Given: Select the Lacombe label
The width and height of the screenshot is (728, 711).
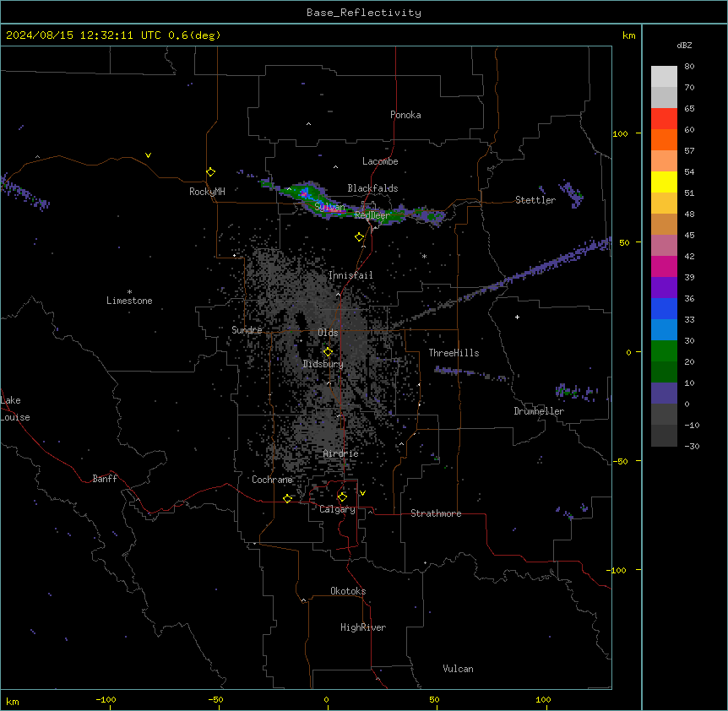Looking at the screenshot, I should [x=380, y=161].
